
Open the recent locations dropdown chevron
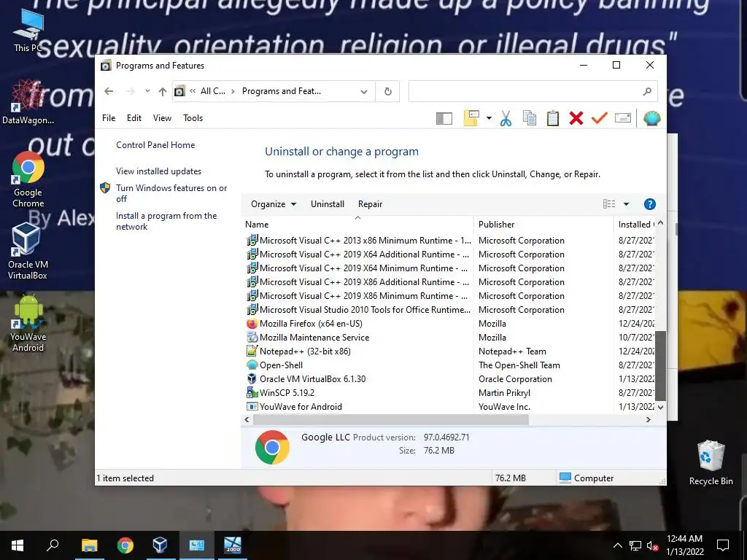click(x=147, y=91)
